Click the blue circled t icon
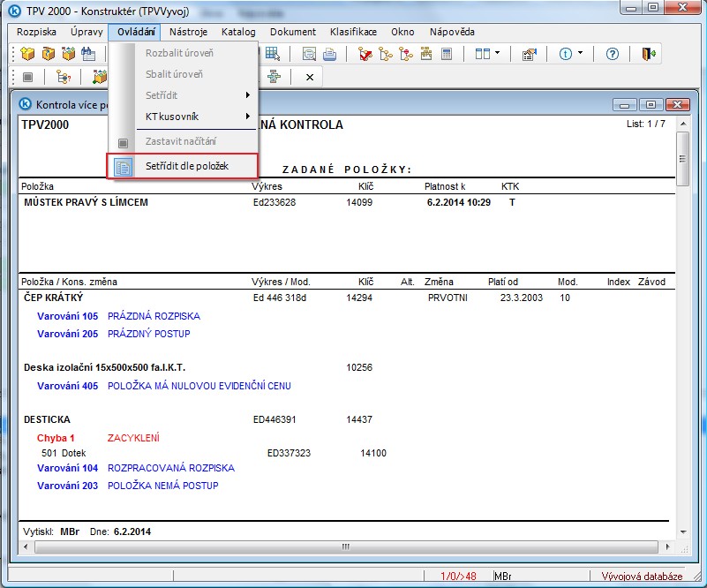This screenshot has height=588, width=707. (x=566, y=54)
